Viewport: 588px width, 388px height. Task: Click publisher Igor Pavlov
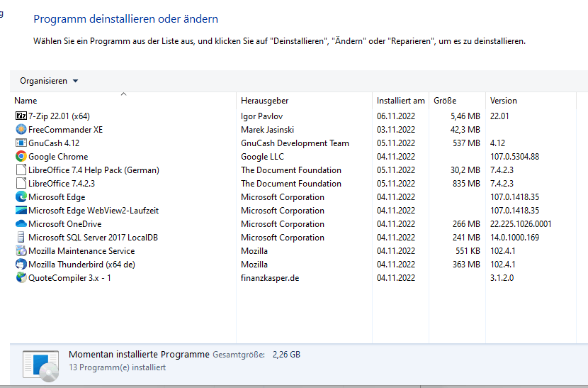[x=261, y=116]
